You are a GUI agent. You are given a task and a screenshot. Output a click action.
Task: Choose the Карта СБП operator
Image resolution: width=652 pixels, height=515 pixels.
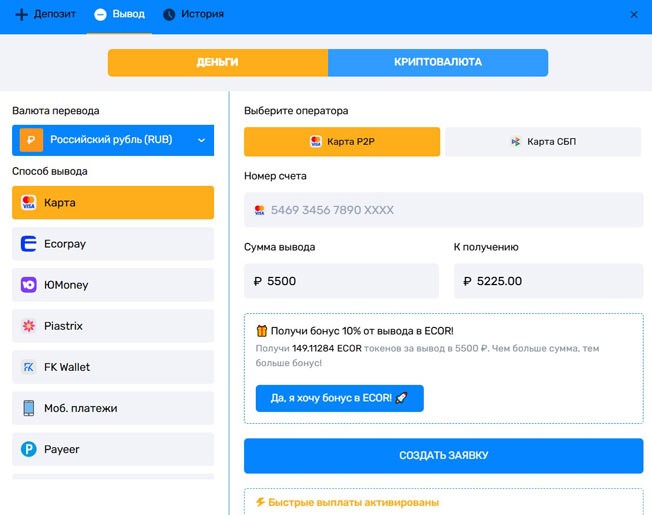[x=542, y=142]
